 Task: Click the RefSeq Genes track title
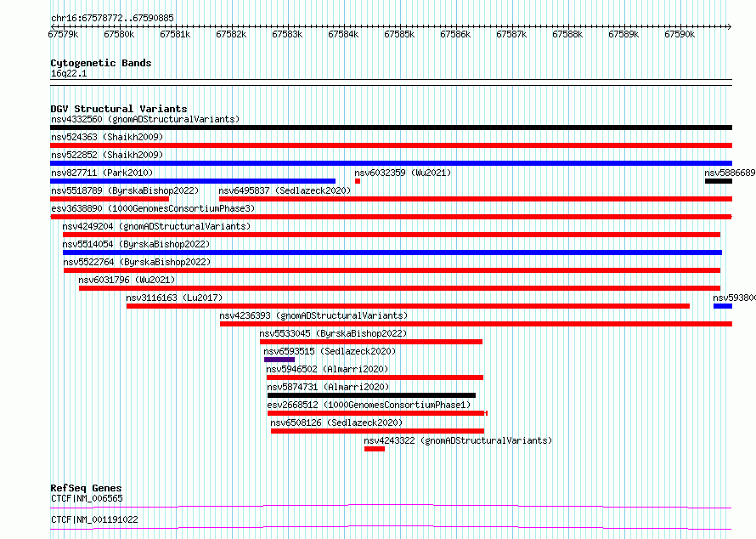coord(86,488)
